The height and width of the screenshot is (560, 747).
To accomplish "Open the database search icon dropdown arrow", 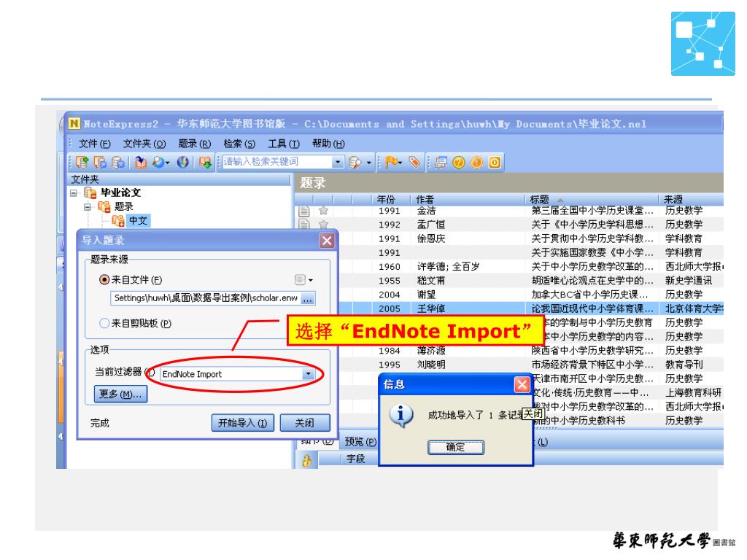I will tap(368, 163).
